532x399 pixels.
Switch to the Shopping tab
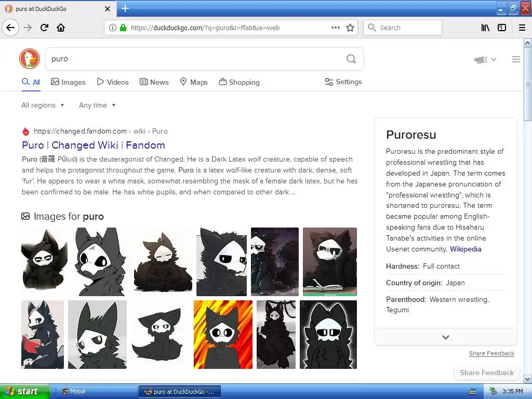239,82
